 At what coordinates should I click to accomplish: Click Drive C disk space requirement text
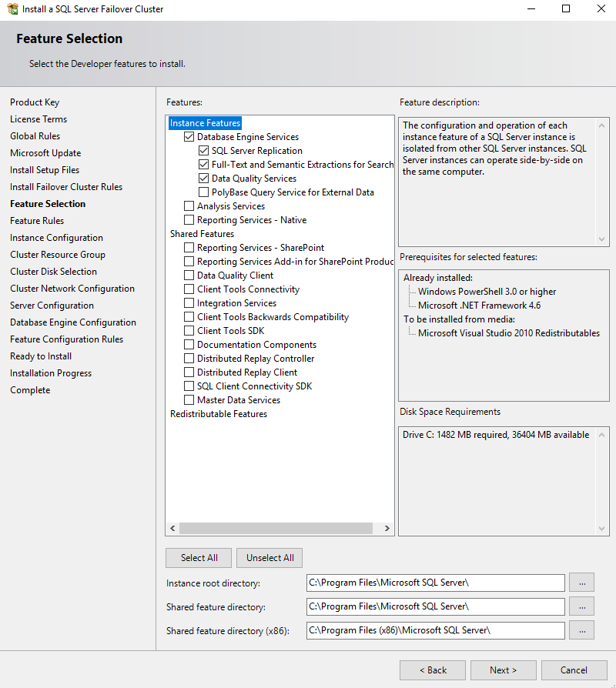(496, 435)
